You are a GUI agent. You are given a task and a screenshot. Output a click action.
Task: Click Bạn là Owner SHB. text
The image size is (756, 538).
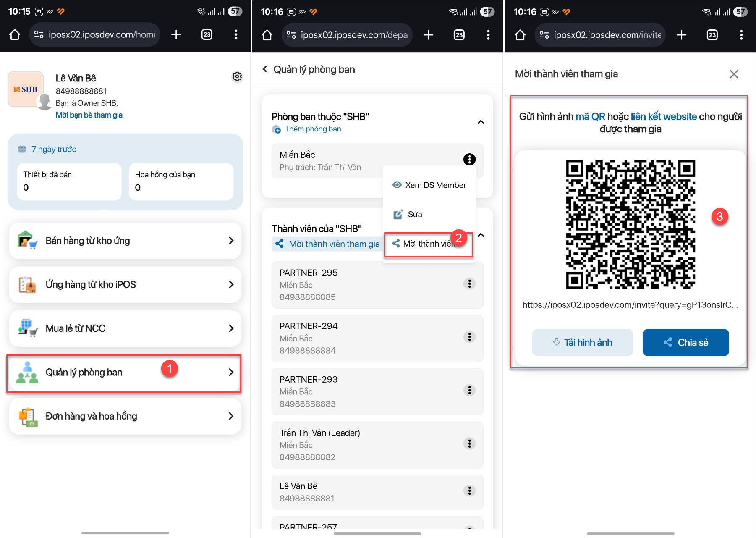pyautogui.click(x=87, y=103)
